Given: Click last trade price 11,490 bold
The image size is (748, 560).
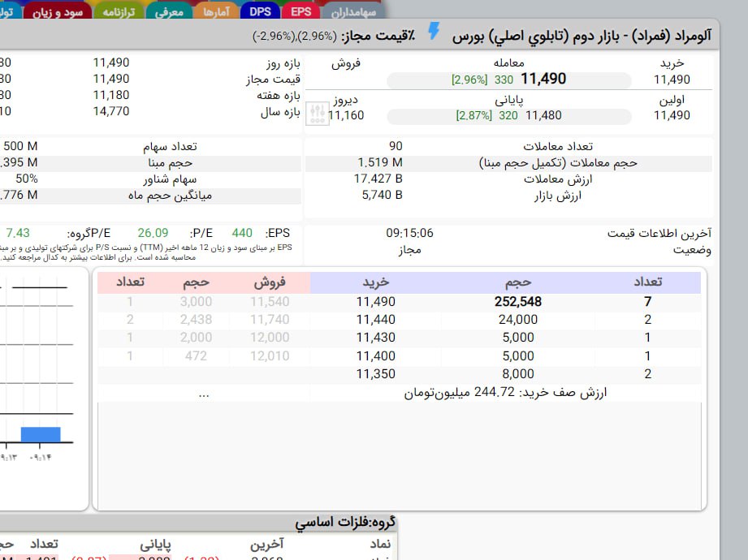Looking at the screenshot, I should click(x=543, y=79).
